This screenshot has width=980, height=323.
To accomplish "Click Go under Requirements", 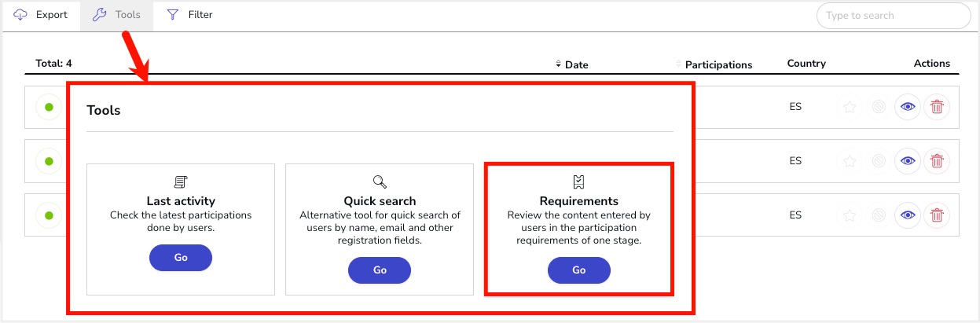I will (x=579, y=270).
